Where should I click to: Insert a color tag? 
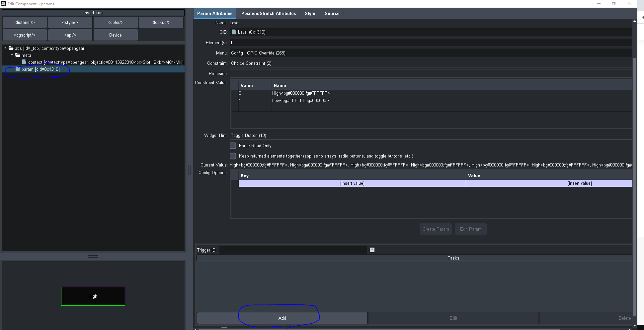coord(116,23)
